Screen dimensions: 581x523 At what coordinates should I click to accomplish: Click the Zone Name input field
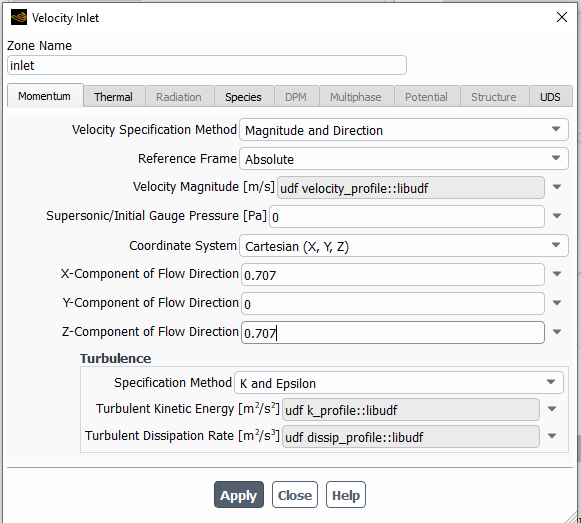(x=207, y=65)
